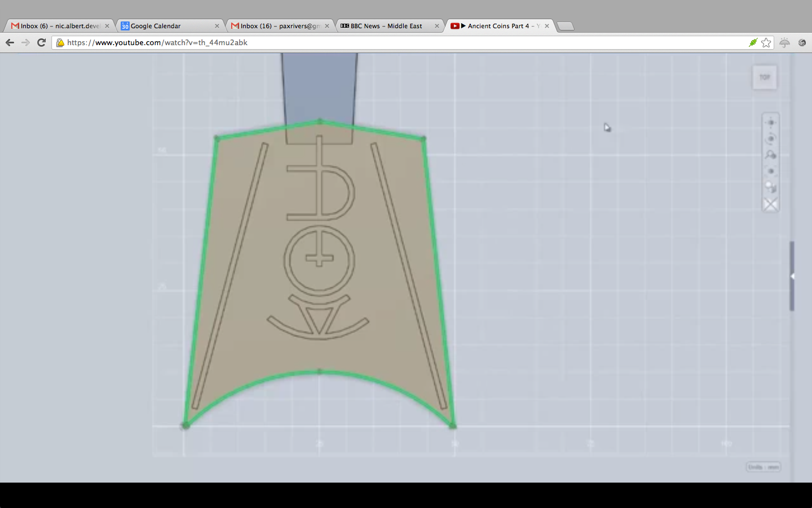Go back with browser back arrow
Screen dimensions: 812x508
click(x=10, y=42)
